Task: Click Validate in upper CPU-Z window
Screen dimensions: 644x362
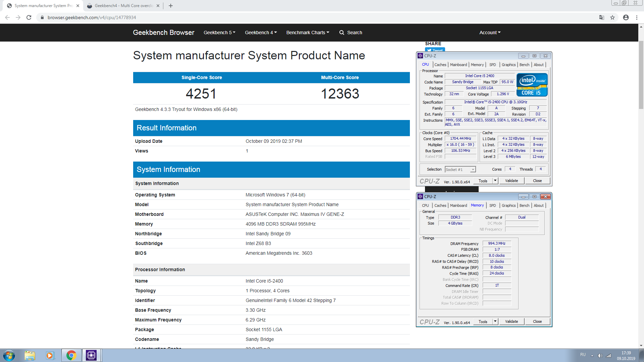Action: point(512,181)
